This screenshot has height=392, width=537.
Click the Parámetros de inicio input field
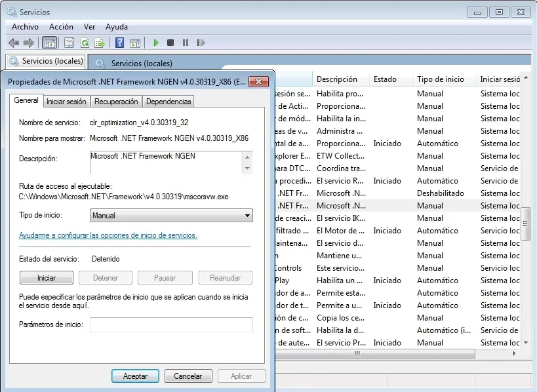pos(171,324)
